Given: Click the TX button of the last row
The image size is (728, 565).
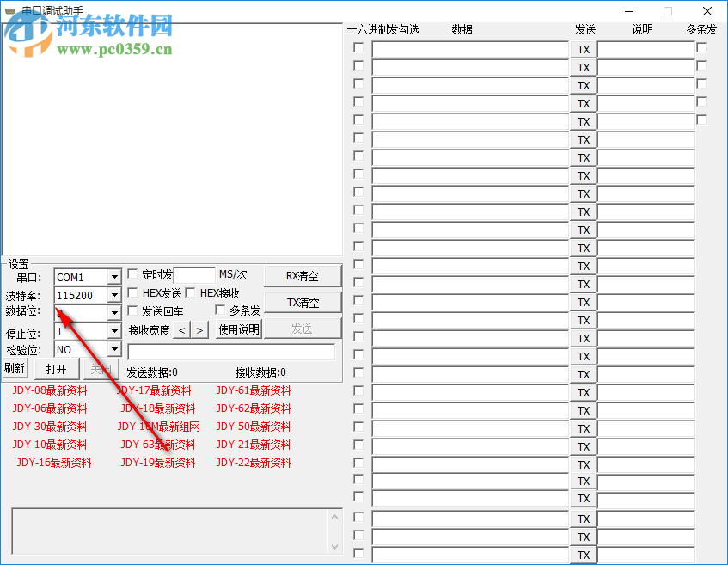Looking at the screenshot, I should pos(584,556).
